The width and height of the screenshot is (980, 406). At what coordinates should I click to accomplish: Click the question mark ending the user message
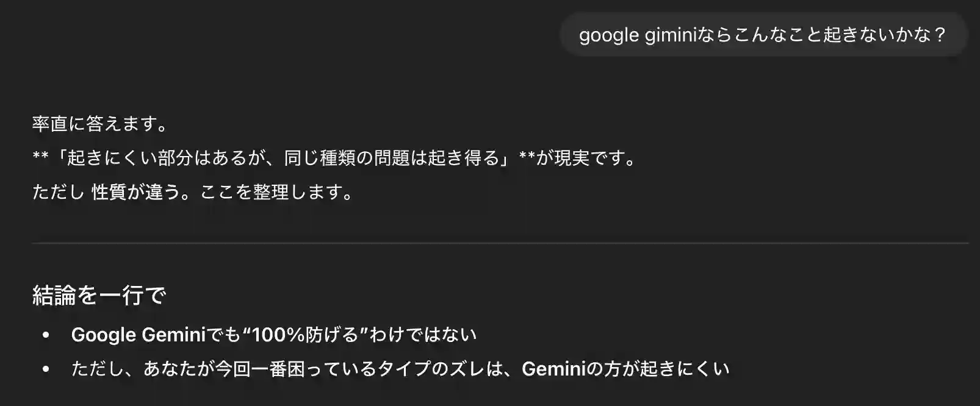[x=940, y=35]
